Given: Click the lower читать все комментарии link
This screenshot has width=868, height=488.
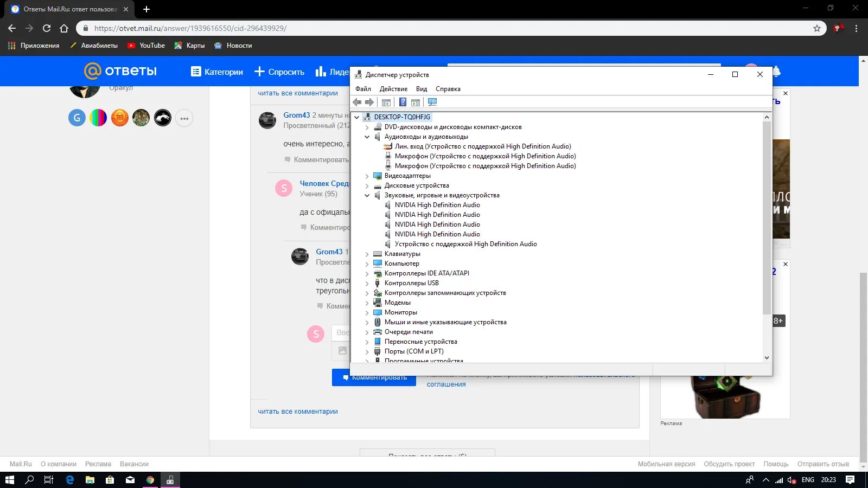Looking at the screenshot, I should (x=298, y=412).
